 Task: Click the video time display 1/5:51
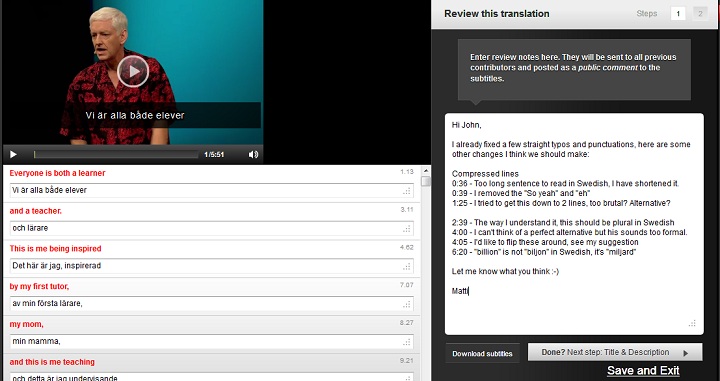click(214, 155)
